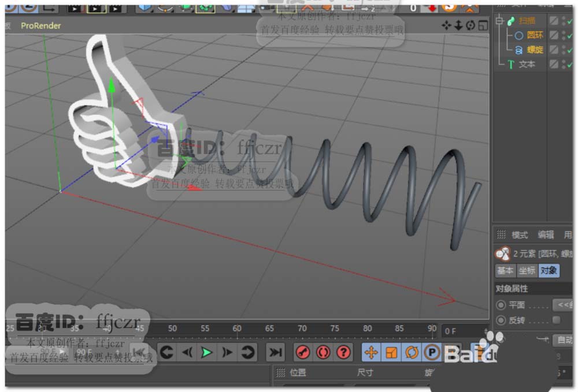Play the animation forward
Viewport: 578px width, 392px height.
click(206, 352)
